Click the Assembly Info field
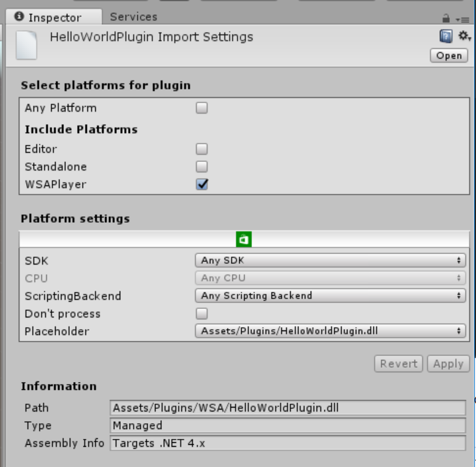 [x=288, y=443]
